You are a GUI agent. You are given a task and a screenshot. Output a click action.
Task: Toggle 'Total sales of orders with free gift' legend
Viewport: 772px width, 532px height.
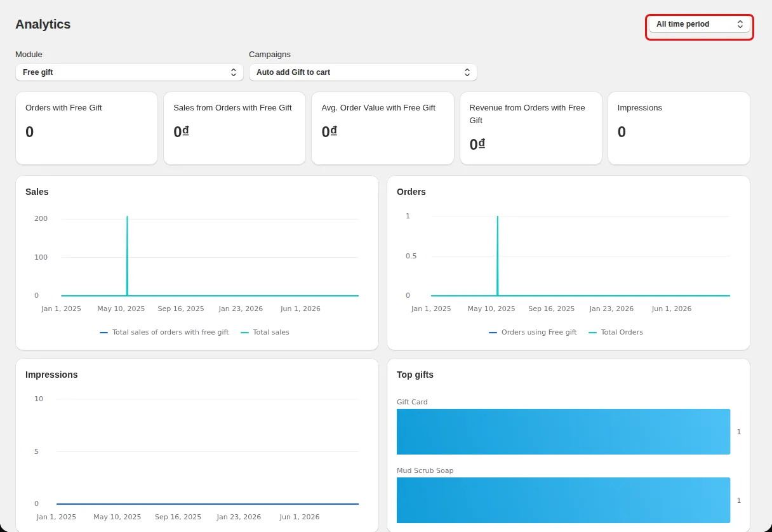pyautogui.click(x=164, y=332)
